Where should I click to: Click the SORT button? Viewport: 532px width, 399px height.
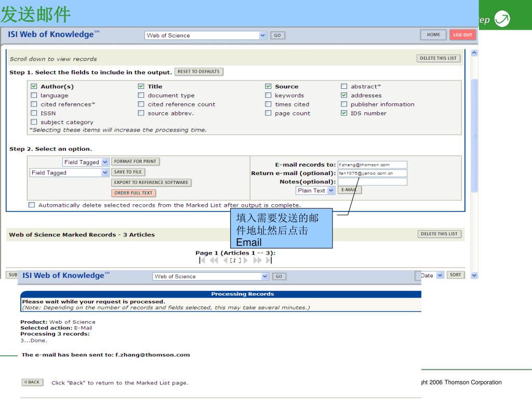[456, 275]
